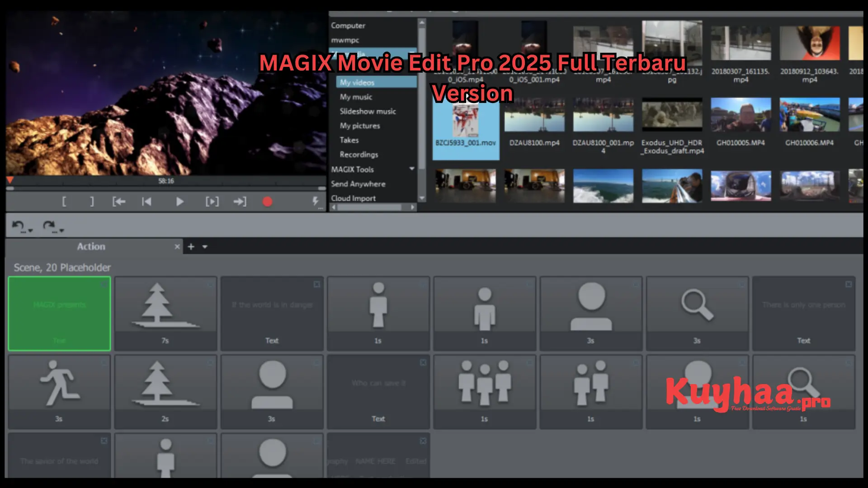Click the Undo arrow icon
This screenshot has height=488, width=868.
click(x=18, y=225)
